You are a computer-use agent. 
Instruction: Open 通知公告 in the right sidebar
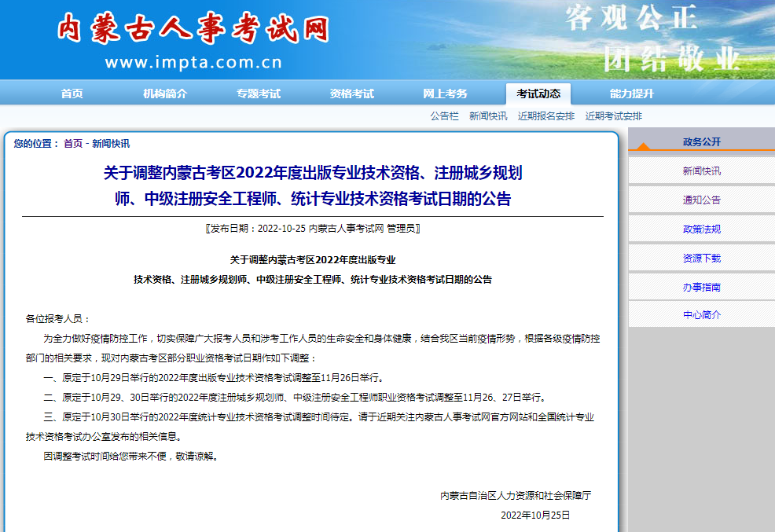click(701, 200)
